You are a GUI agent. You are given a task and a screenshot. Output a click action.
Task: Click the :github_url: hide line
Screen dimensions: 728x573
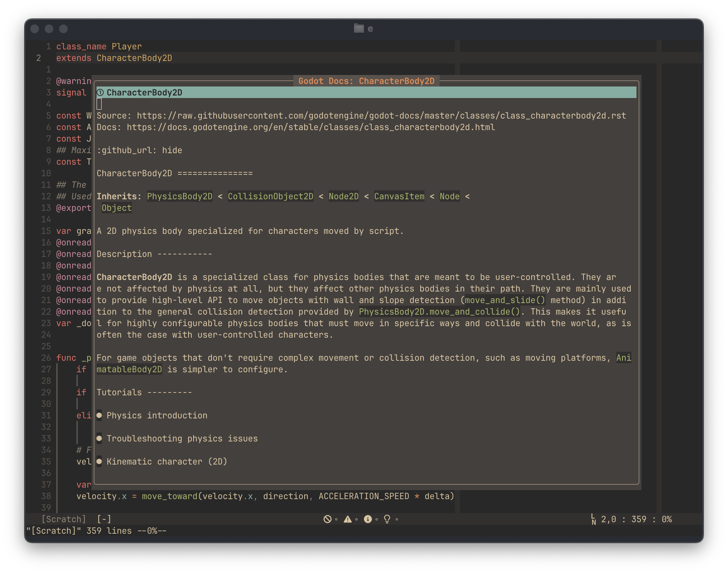[139, 150]
